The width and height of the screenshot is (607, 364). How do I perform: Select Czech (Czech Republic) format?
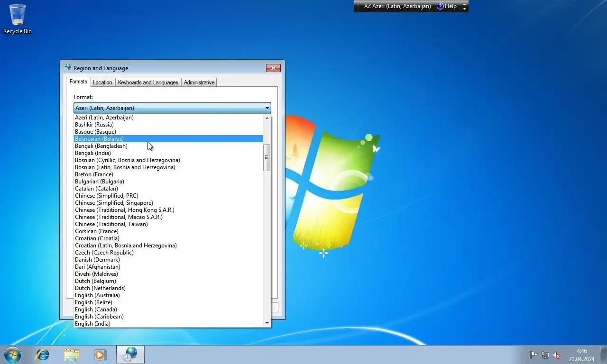[168, 253]
